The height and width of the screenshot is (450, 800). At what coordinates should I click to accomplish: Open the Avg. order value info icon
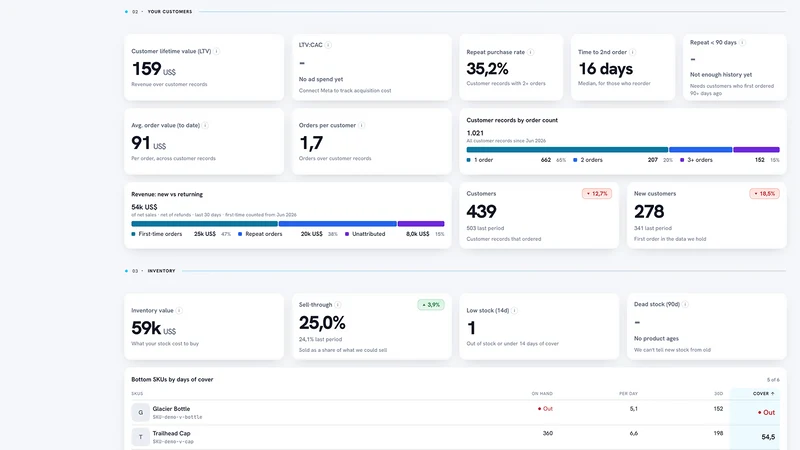pos(205,125)
